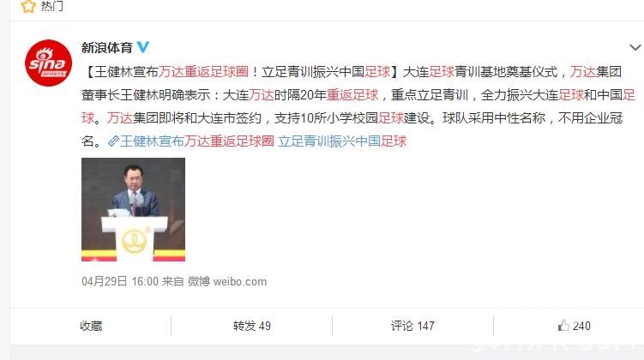This screenshot has height=360, width=644.
Task: Open 评论 147 comments
Action: click(412, 326)
